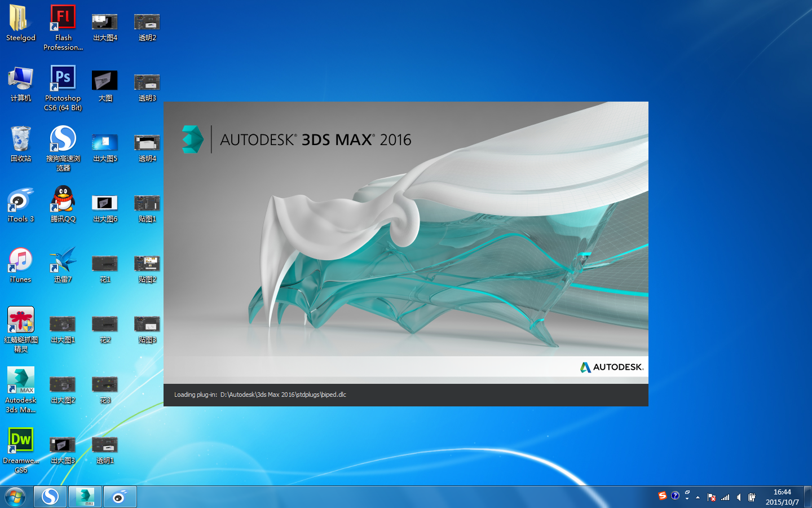Open the network signal tray icon
This screenshot has width=812, height=508.
tap(725, 497)
